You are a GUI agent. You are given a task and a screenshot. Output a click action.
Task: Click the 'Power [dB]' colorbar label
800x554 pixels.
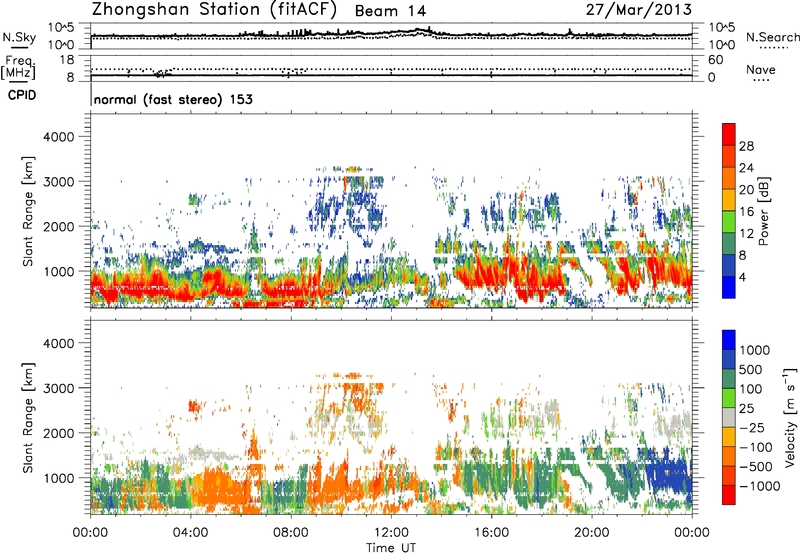click(x=764, y=211)
